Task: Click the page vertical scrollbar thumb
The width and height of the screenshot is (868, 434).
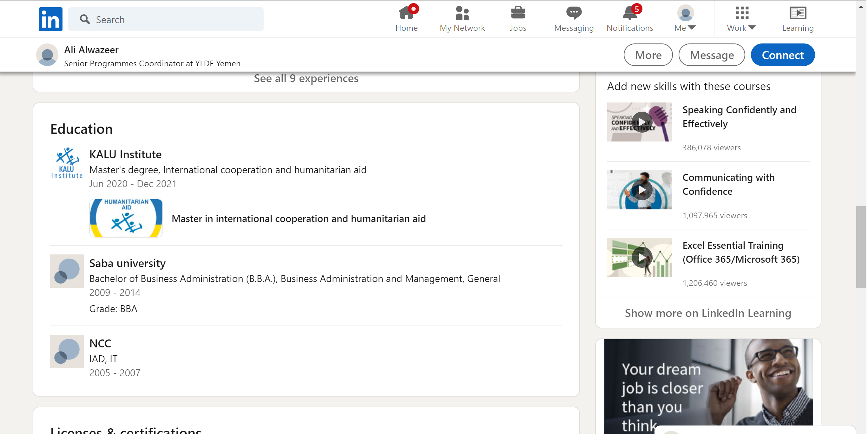Action: 861,247
